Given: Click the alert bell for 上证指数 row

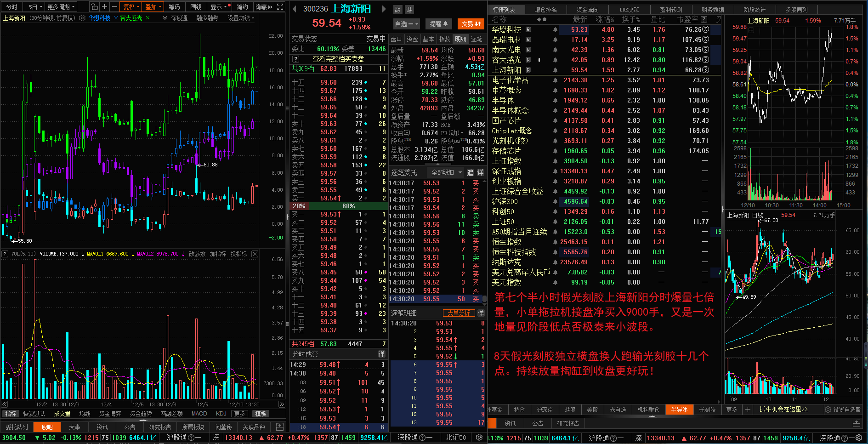Looking at the screenshot, I should (x=555, y=161).
